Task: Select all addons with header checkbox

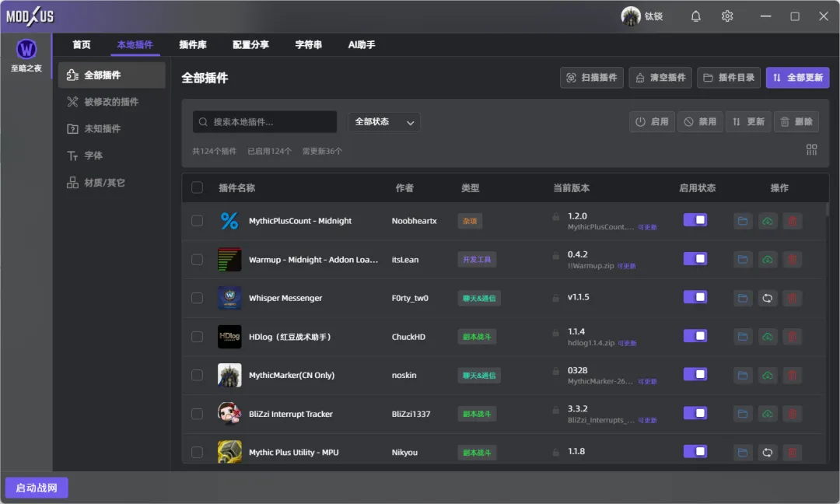Action: pyautogui.click(x=197, y=187)
